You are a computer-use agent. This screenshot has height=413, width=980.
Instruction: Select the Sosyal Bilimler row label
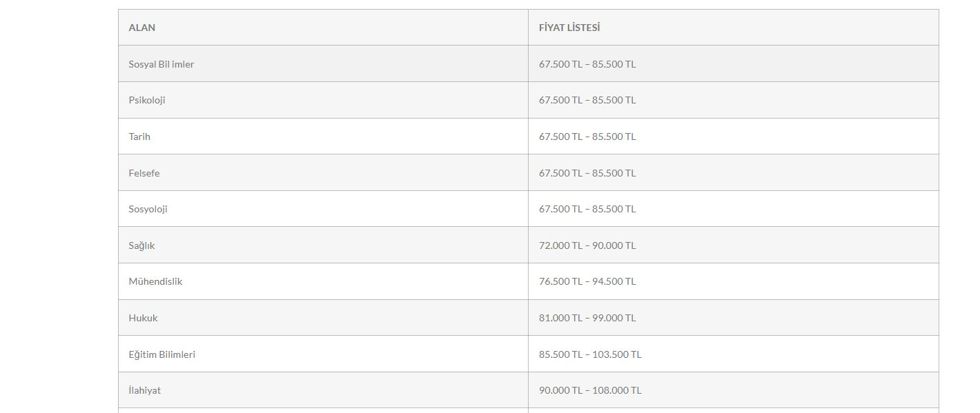[323, 64]
